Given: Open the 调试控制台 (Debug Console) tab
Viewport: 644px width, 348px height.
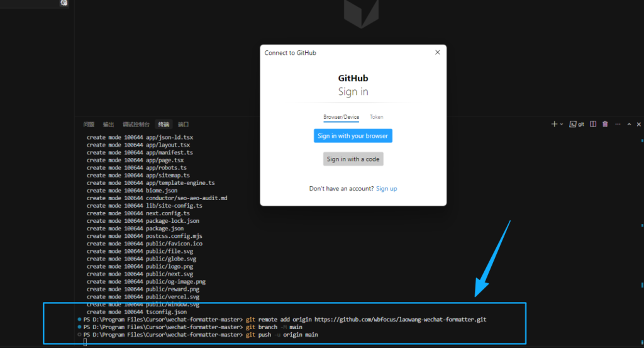Looking at the screenshot, I should 136,125.
